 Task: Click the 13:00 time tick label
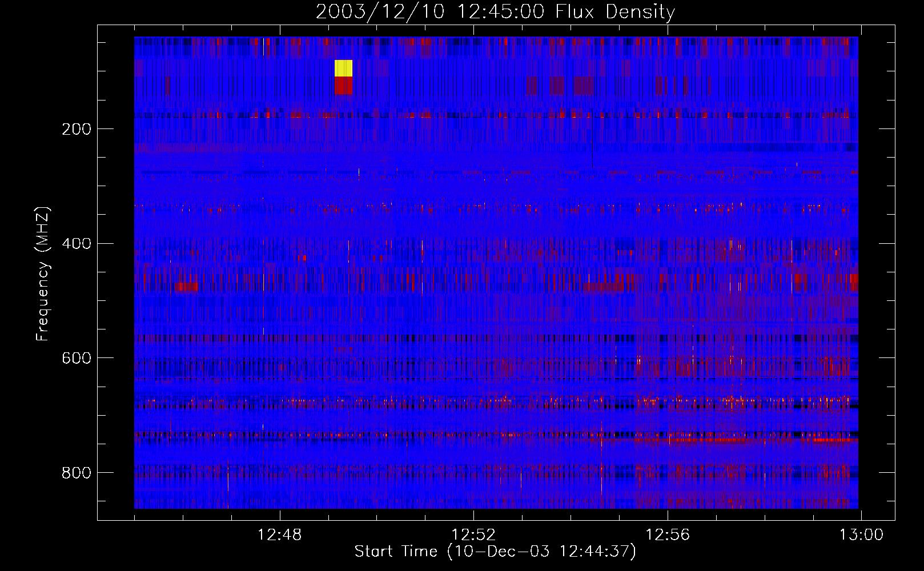click(x=861, y=534)
